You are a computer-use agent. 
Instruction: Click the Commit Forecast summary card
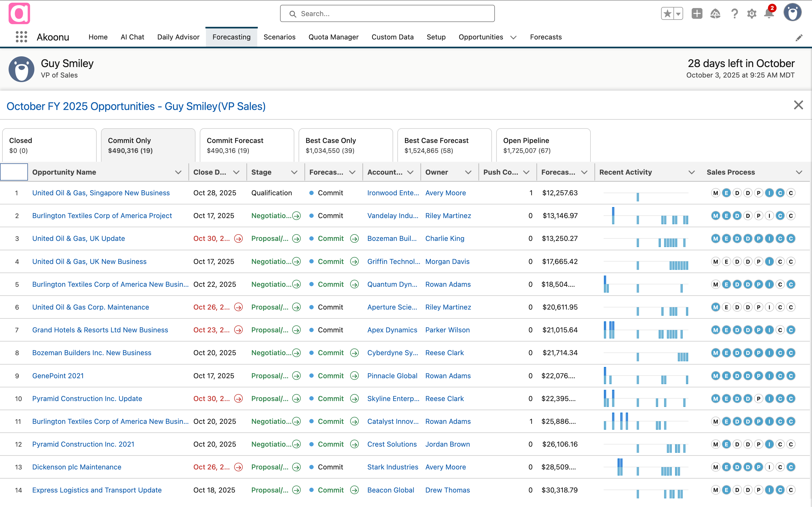247,145
